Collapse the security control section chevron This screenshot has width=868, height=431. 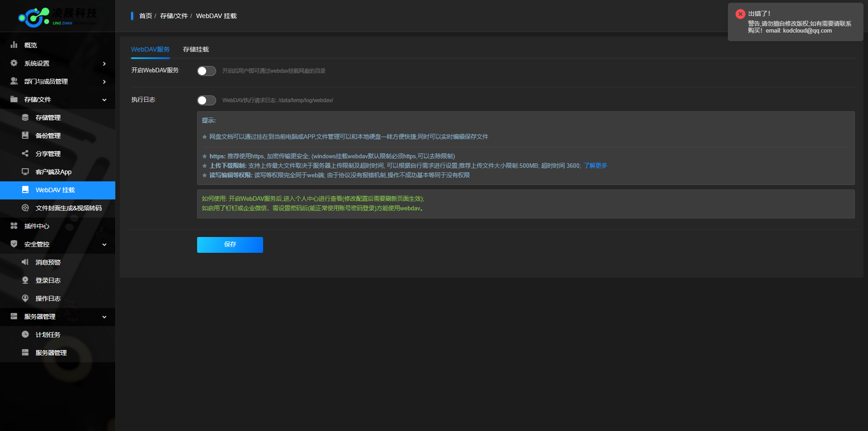[x=104, y=245]
